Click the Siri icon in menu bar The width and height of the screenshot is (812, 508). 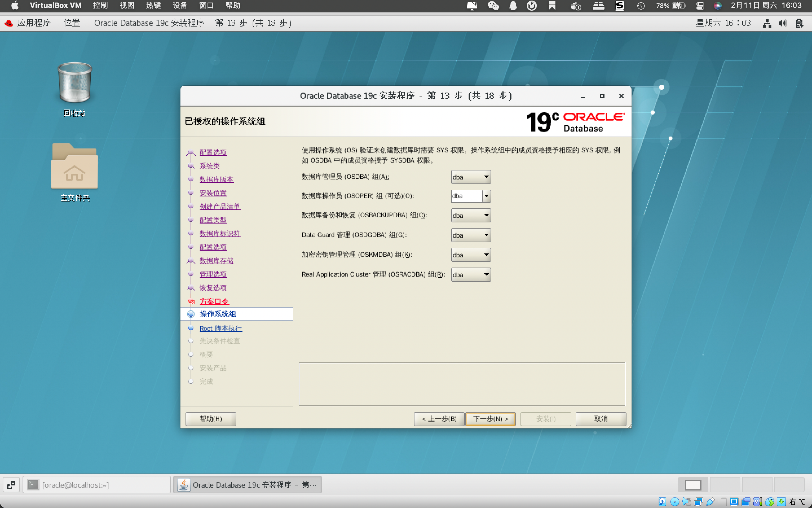pyautogui.click(x=717, y=6)
